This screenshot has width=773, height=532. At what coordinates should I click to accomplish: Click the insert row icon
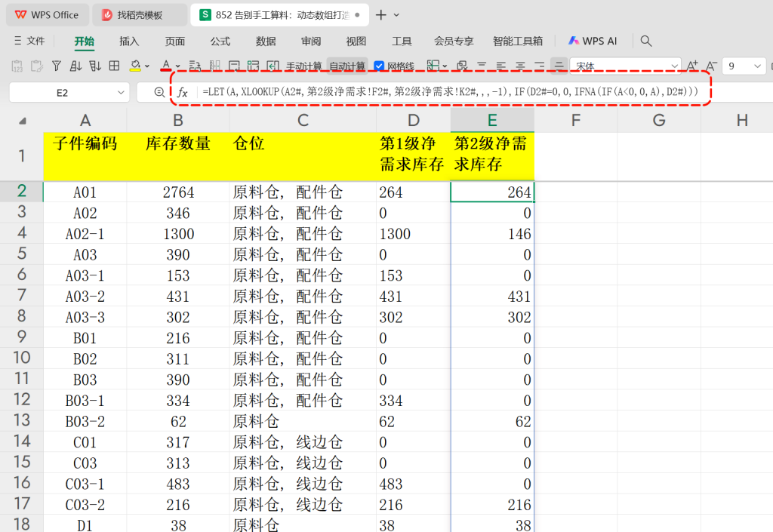[x=196, y=66]
